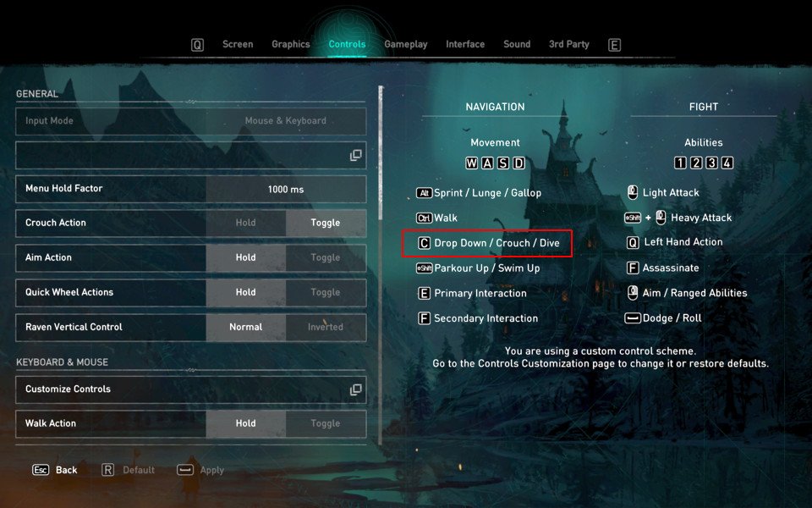Open the Customize Controls sub-menu icon
This screenshot has width=812, height=508.
click(356, 389)
